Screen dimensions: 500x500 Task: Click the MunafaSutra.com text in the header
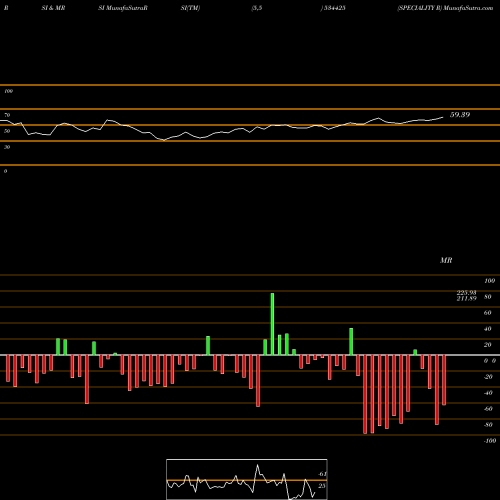tap(468, 8)
